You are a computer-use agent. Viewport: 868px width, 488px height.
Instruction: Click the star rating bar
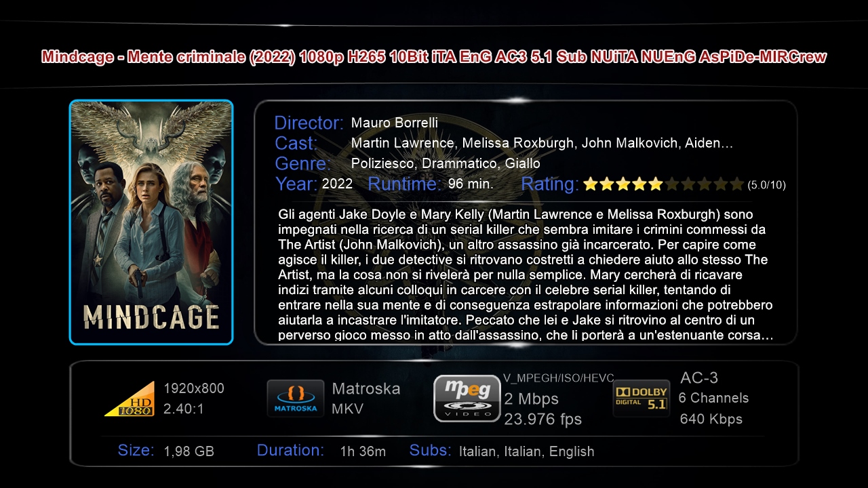[663, 184]
